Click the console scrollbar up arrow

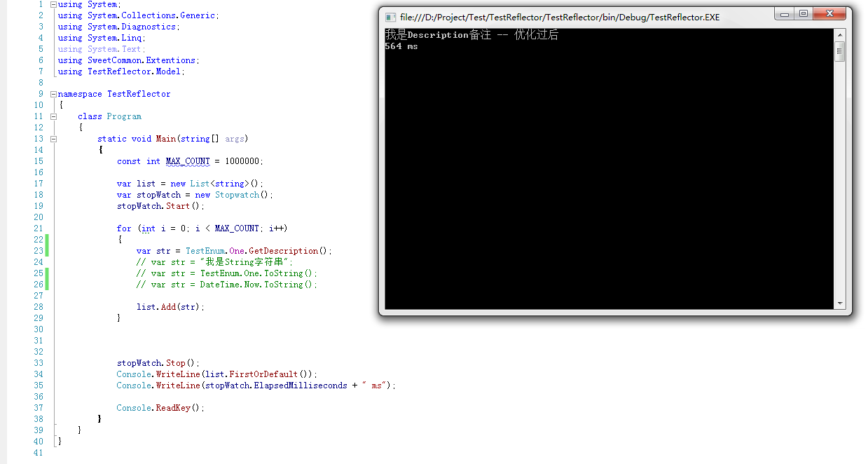pos(839,34)
